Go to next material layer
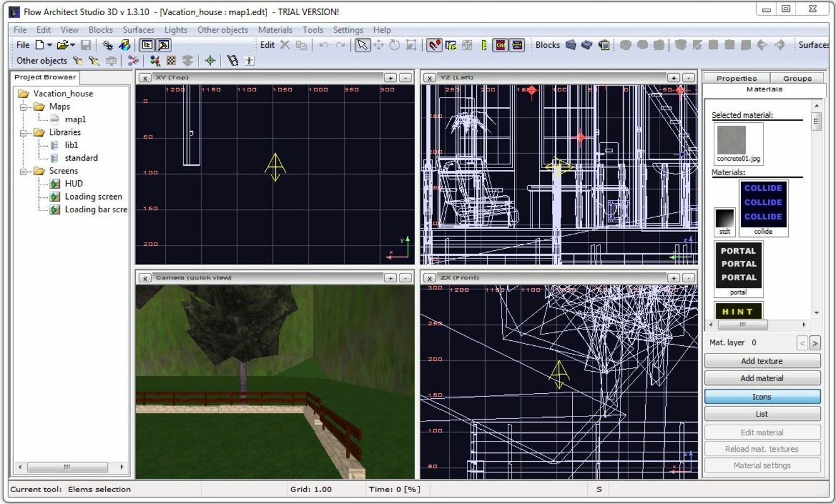Viewport: 836px width, 504px height. click(815, 343)
